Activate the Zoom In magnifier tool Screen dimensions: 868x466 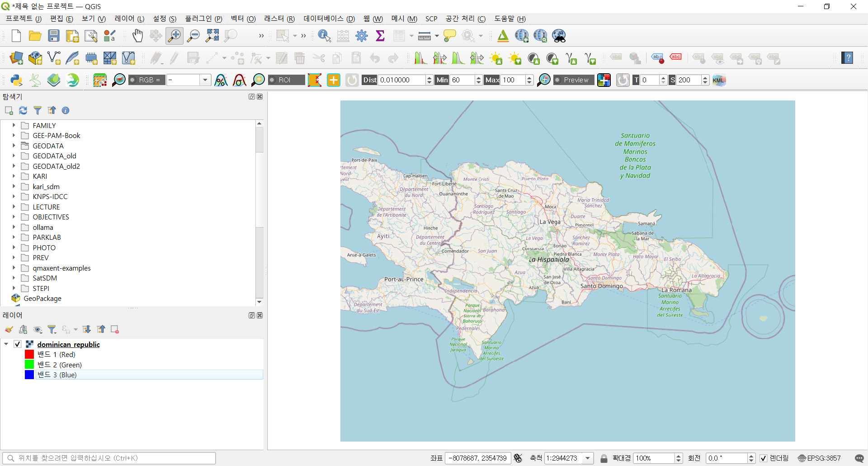[175, 36]
